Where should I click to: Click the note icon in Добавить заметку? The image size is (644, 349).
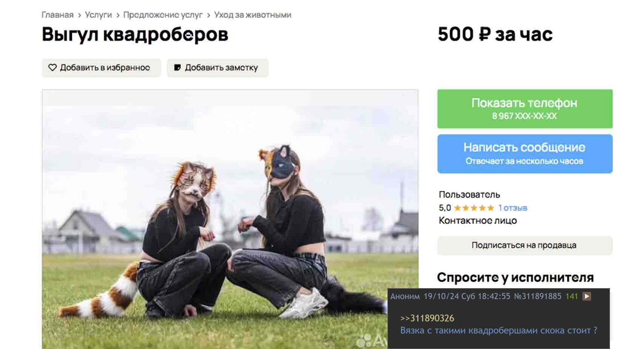pos(177,68)
